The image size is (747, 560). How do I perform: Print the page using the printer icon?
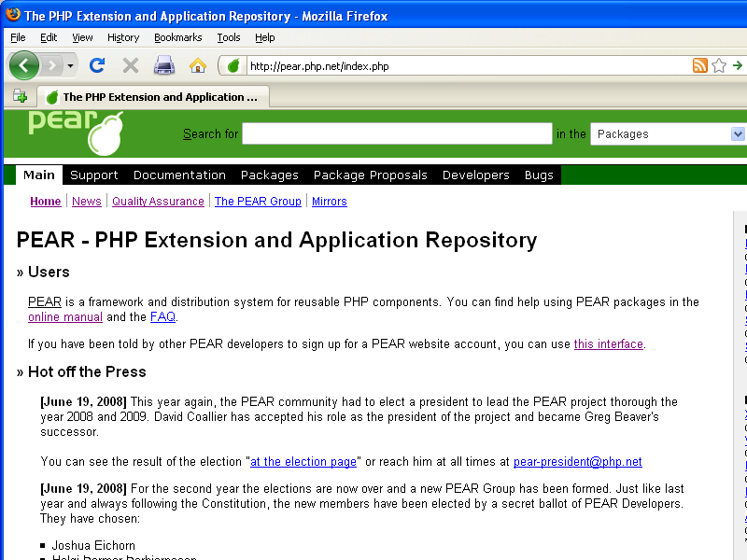[164, 65]
